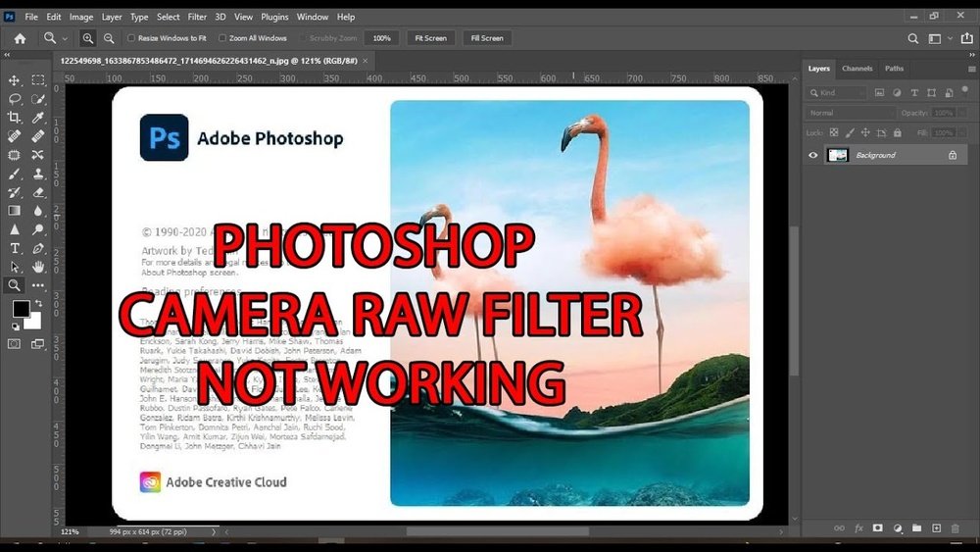This screenshot has width=980, height=552.
Task: Select the Zoom tool in the toolbox
Action: (x=14, y=285)
